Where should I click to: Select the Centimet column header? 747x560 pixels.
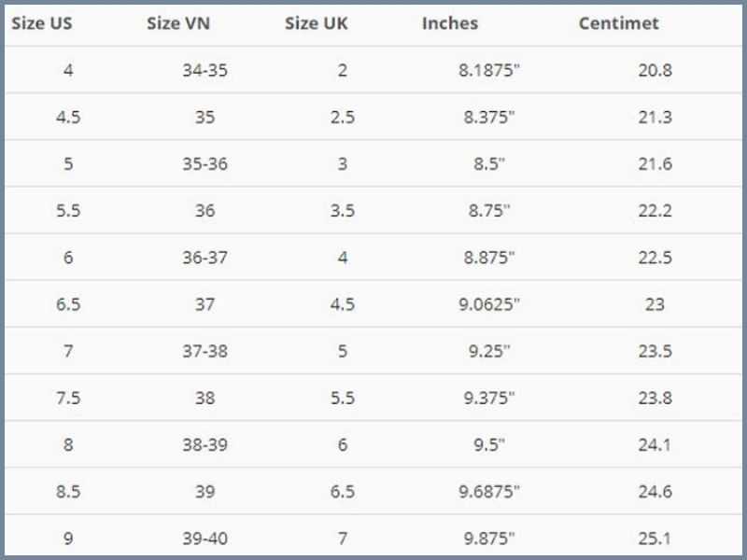[x=619, y=23]
